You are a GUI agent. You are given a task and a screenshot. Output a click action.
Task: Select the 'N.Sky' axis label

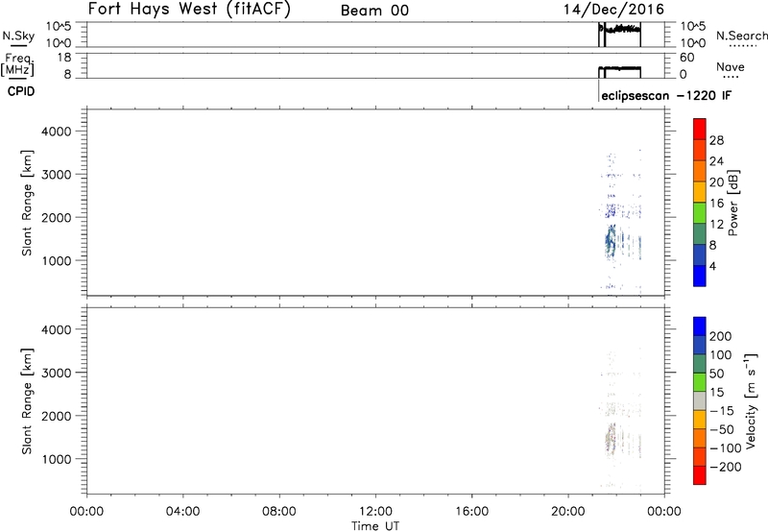[x=18, y=36]
